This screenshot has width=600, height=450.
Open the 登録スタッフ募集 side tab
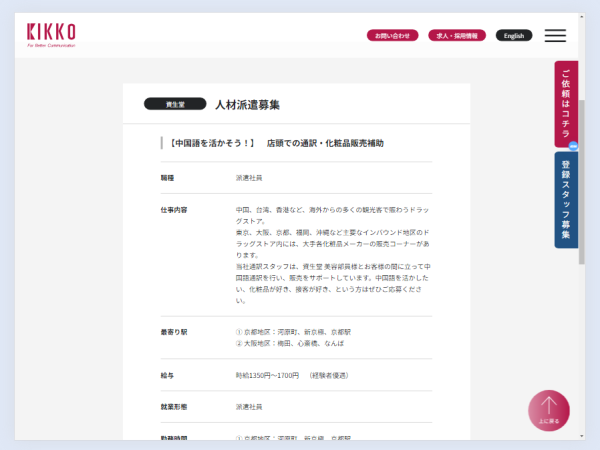[566, 200]
